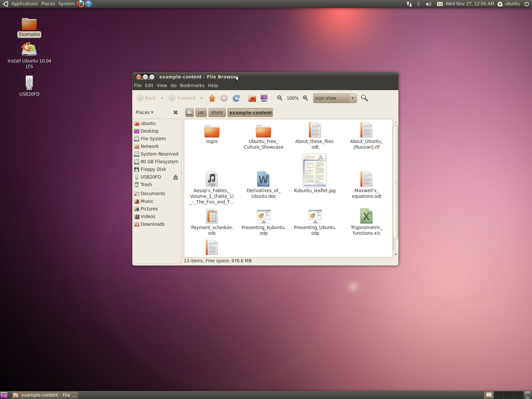
Task: Open the Places sidebar selector dropdown
Action: point(145,112)
